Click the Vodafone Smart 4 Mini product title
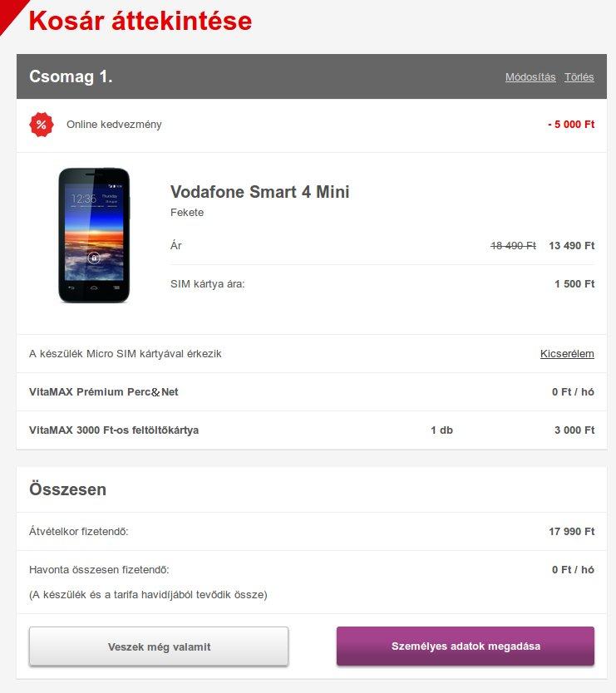Screen dimensions: 616x693 (260, 192)
